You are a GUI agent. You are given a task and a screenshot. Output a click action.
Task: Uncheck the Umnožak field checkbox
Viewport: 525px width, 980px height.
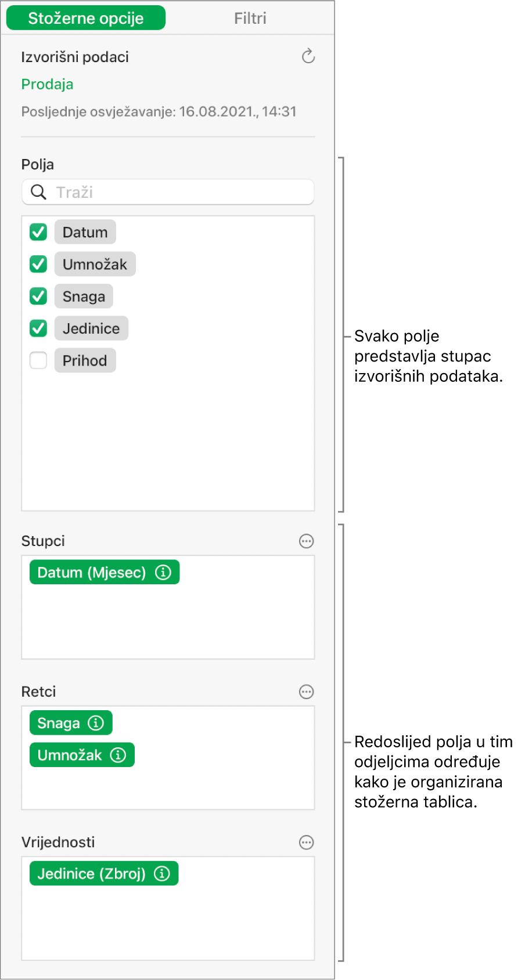pyautogui.click(x=38, y=265)
